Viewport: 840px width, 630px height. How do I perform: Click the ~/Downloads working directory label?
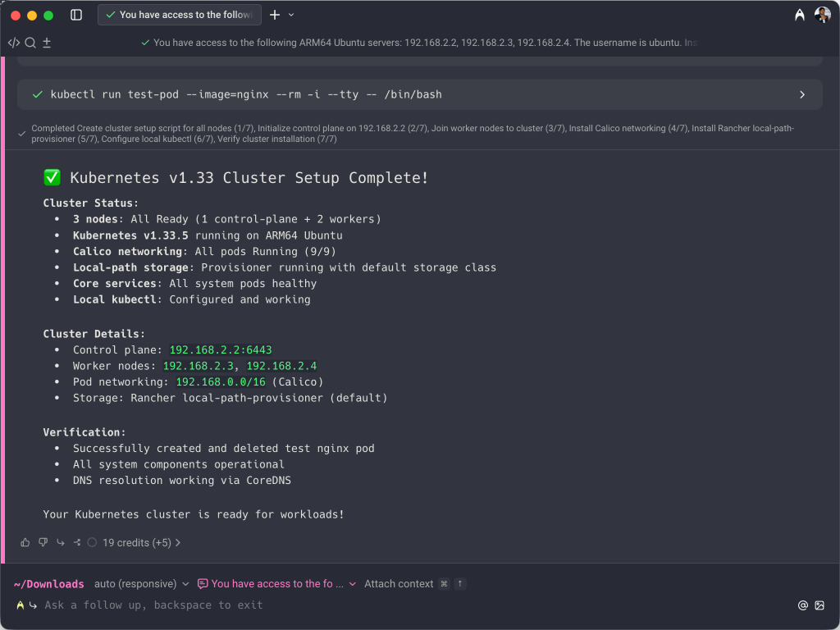[48, 584]
